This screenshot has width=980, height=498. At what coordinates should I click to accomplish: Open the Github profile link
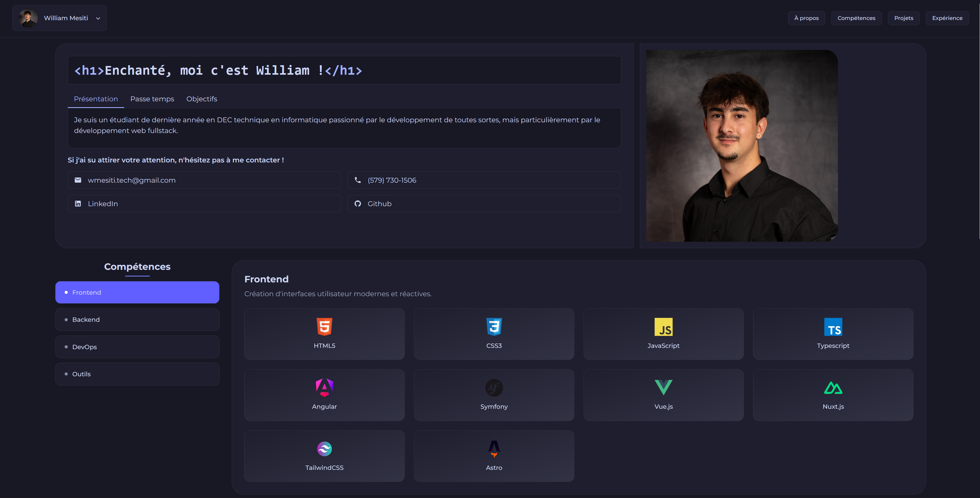(484, 204)
